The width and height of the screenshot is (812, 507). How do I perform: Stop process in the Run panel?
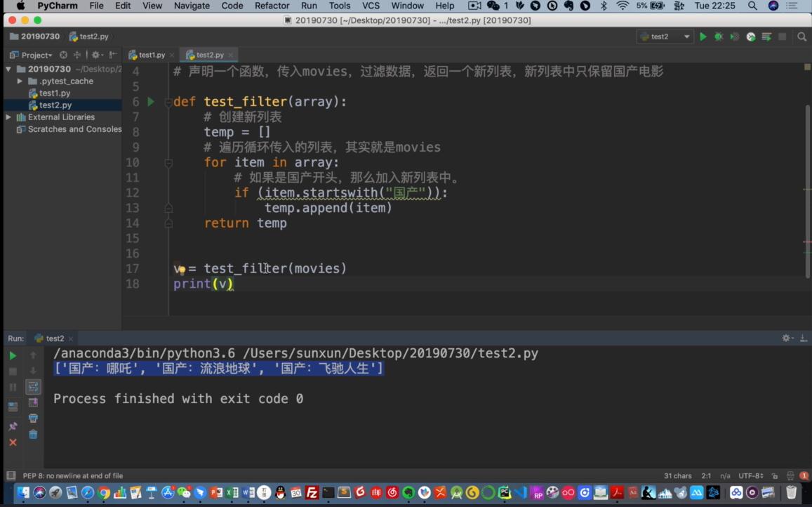13,371
